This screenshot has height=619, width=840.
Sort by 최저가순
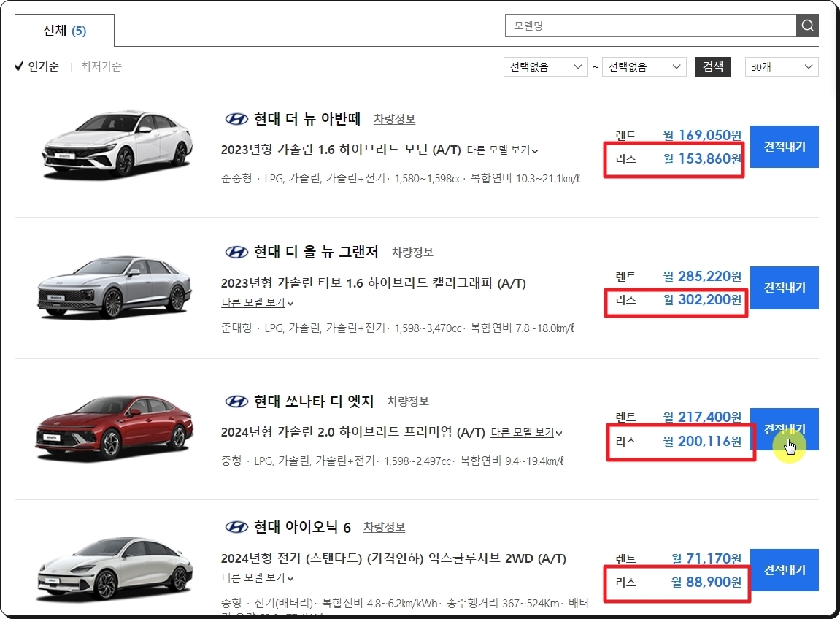coord(101,66)
